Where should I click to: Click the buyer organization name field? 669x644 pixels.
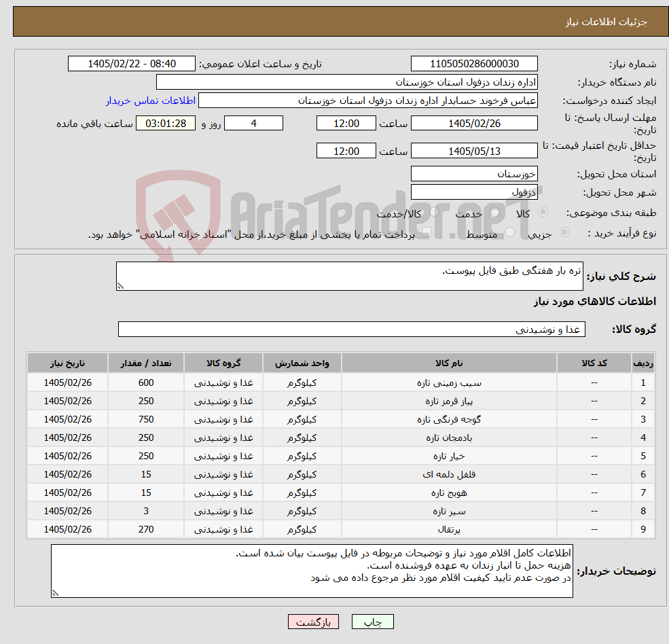347,82
